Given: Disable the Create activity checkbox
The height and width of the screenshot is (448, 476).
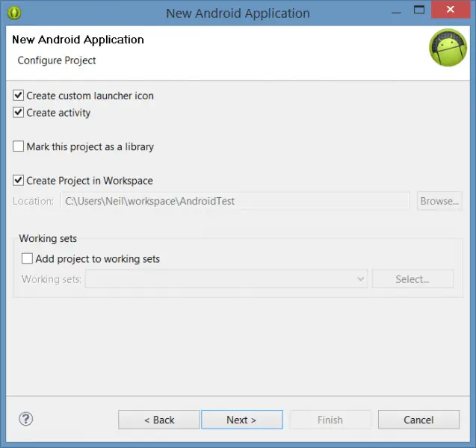Looking at the screenshot, I should (19, 113).
